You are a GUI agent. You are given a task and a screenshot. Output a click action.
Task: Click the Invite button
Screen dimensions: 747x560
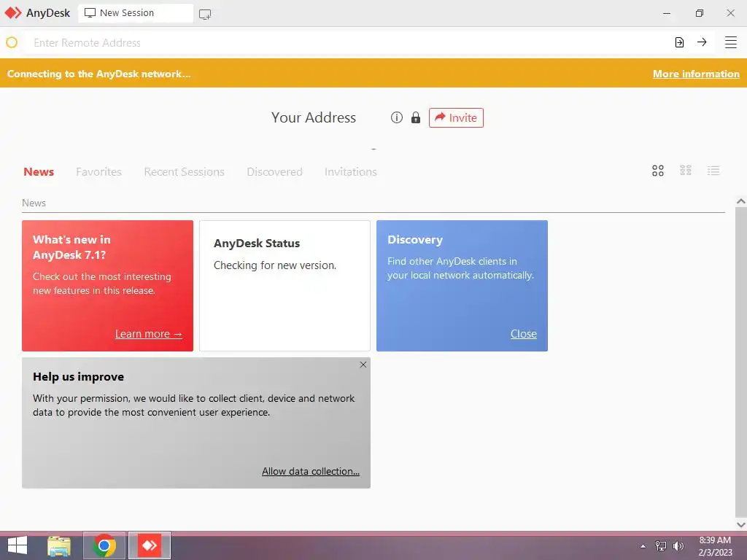click(x=456, y=117)
